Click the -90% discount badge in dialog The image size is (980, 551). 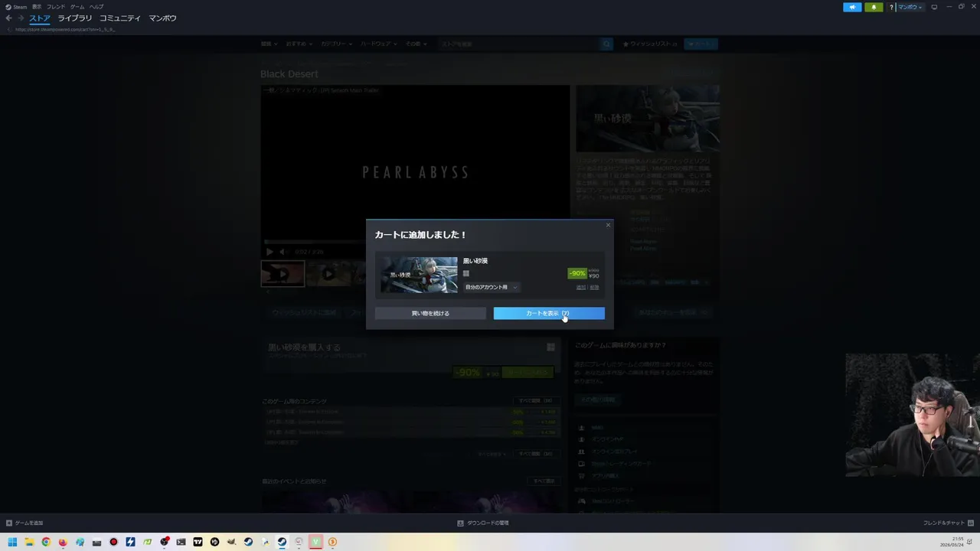click(x=577, y=273)
